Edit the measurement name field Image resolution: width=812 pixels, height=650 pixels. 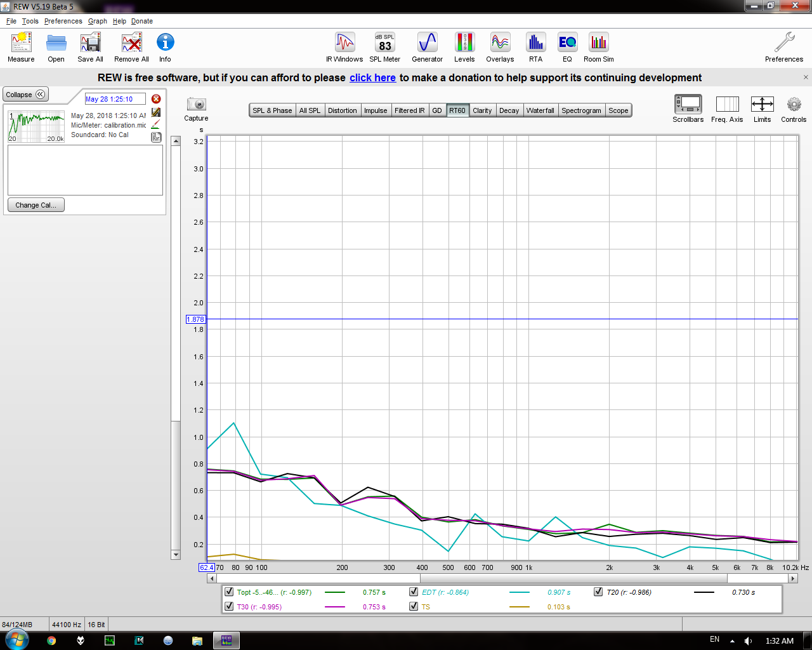coord(115,99)
